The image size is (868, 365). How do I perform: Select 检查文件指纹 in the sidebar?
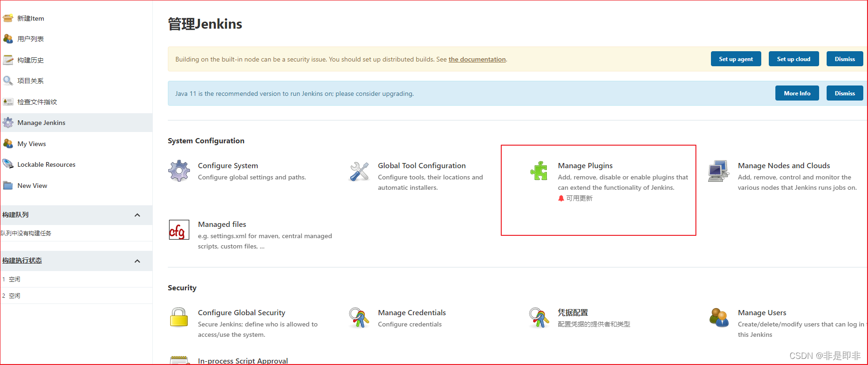[37, 102]
